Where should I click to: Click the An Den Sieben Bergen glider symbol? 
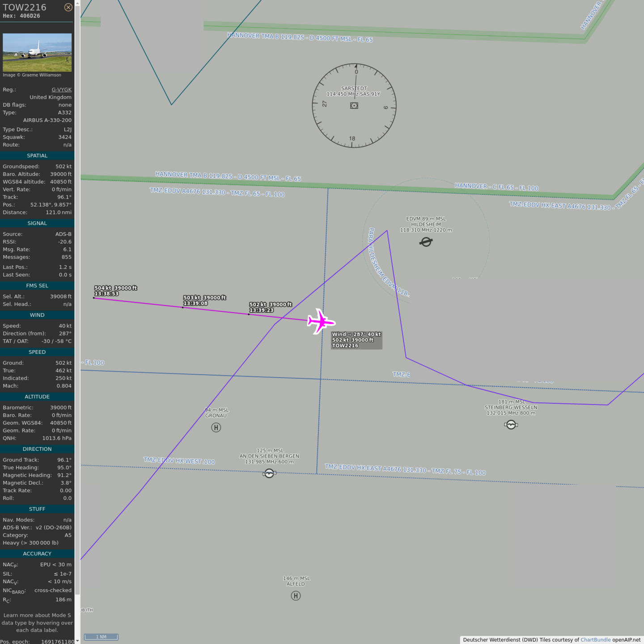tap(269, 473)
